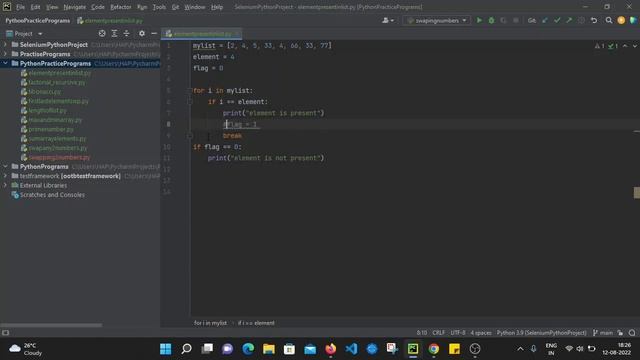
Task: Commit changes with the green checkmark icon
Action: 557,20
